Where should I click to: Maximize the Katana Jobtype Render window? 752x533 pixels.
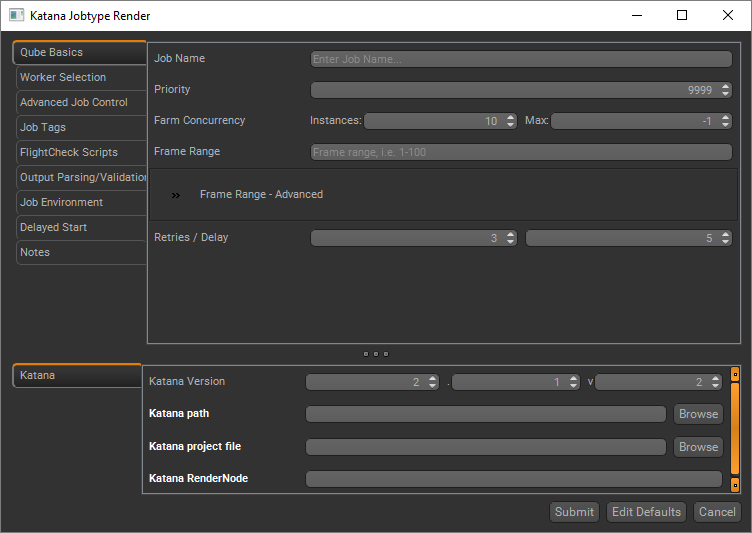pyautogui.click(x=682, y=15)
